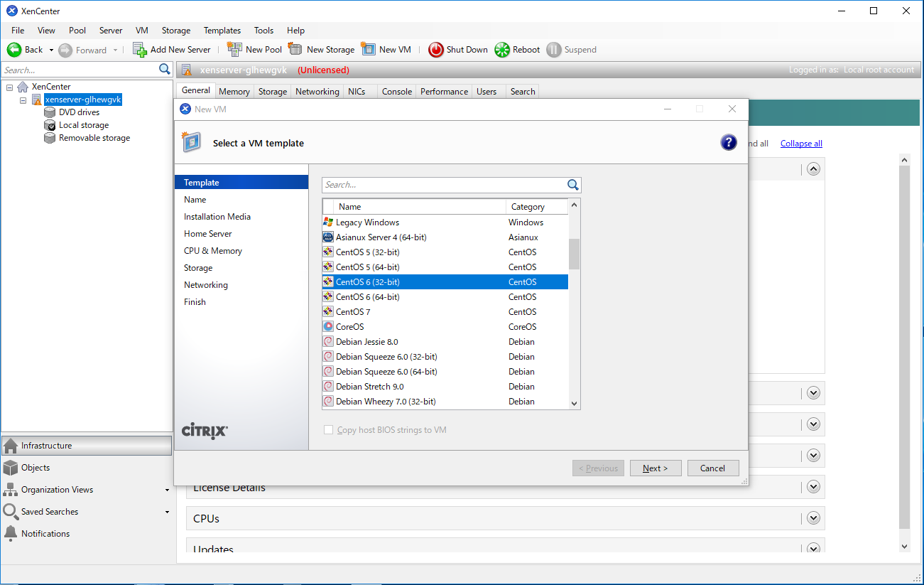Open the Tools menu

263,31
